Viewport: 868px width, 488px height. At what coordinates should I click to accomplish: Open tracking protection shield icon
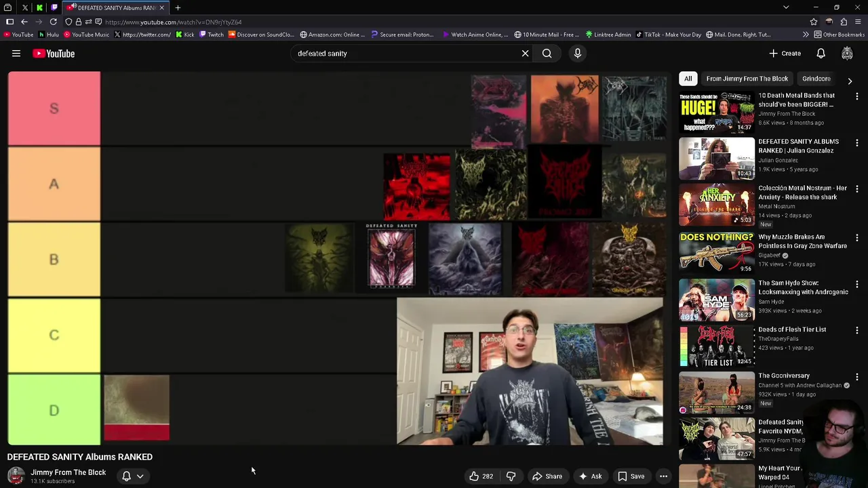pyautogui.click(x=68, y=22)
